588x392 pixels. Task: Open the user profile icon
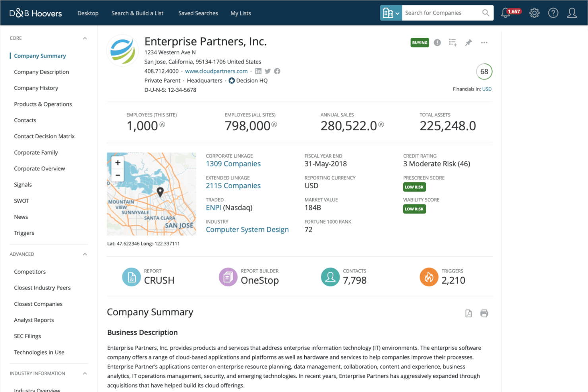[x=572, y=13]
